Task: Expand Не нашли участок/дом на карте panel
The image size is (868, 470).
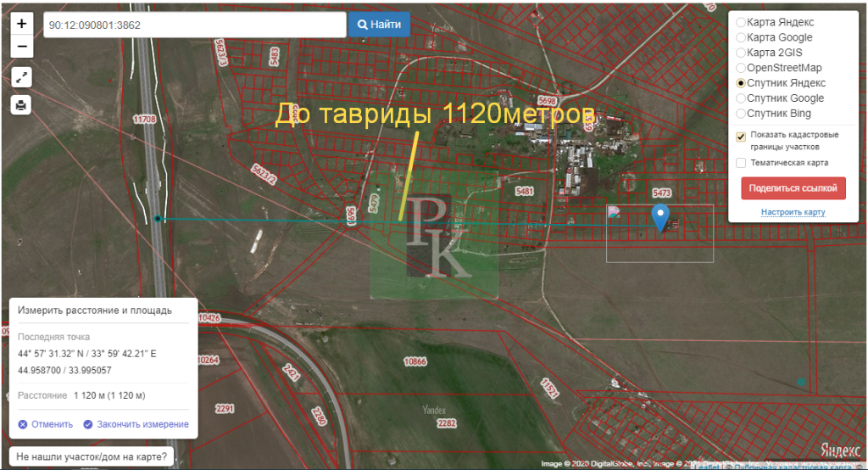Action: 92,456
